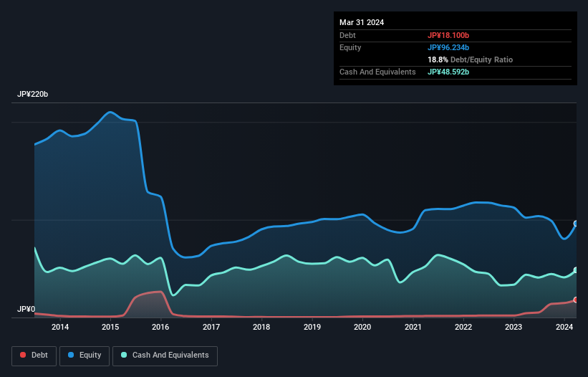
Task: Select the 2024 x-axis label
Action: point(564,327)
